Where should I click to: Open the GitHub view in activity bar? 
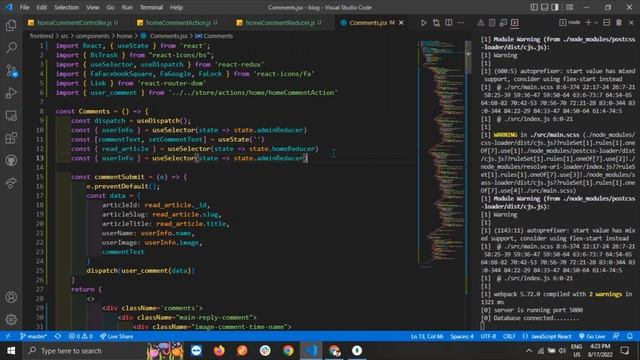(x=11, y=160)
